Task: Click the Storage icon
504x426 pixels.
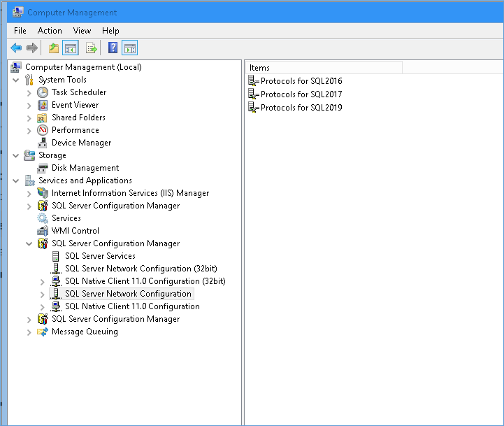Action: pyautogui.click(x=29, y=155)
